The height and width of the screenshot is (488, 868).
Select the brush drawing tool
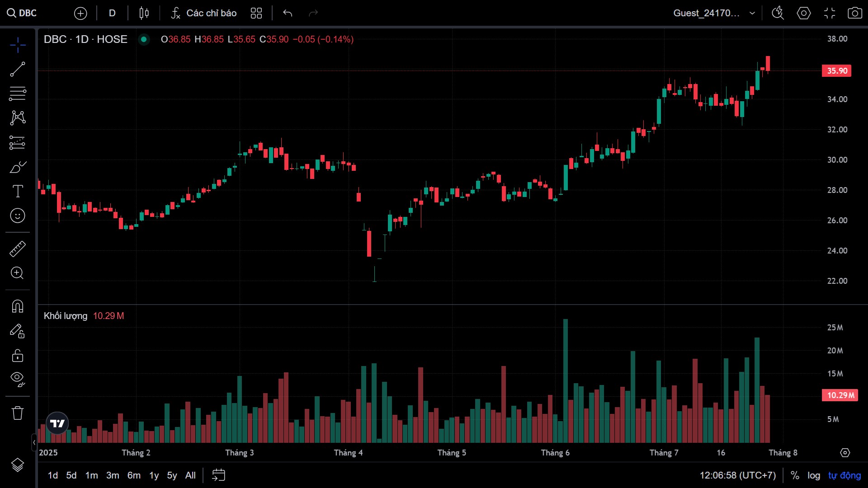click(x=18, y=167)
